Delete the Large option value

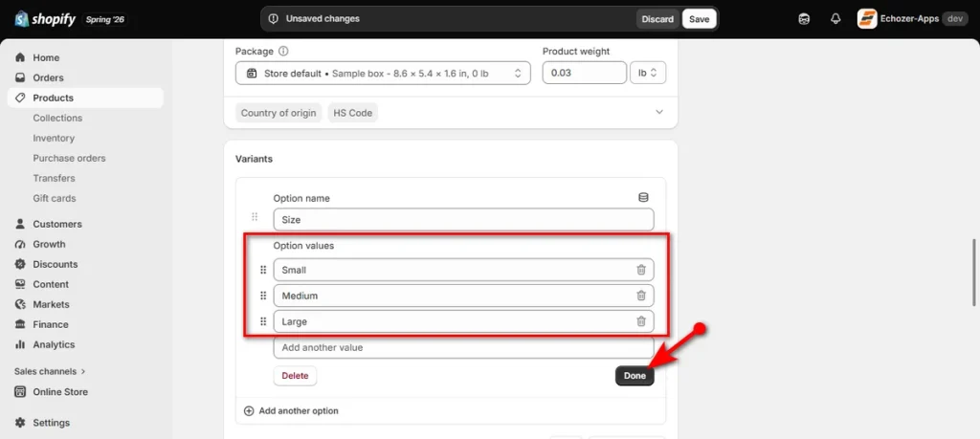(x=640, y=321)
